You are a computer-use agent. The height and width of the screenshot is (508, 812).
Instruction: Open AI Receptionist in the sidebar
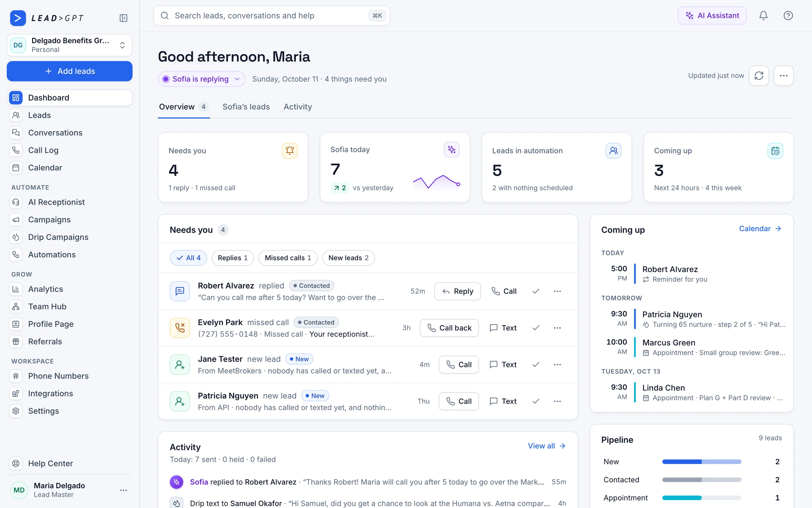69,202
